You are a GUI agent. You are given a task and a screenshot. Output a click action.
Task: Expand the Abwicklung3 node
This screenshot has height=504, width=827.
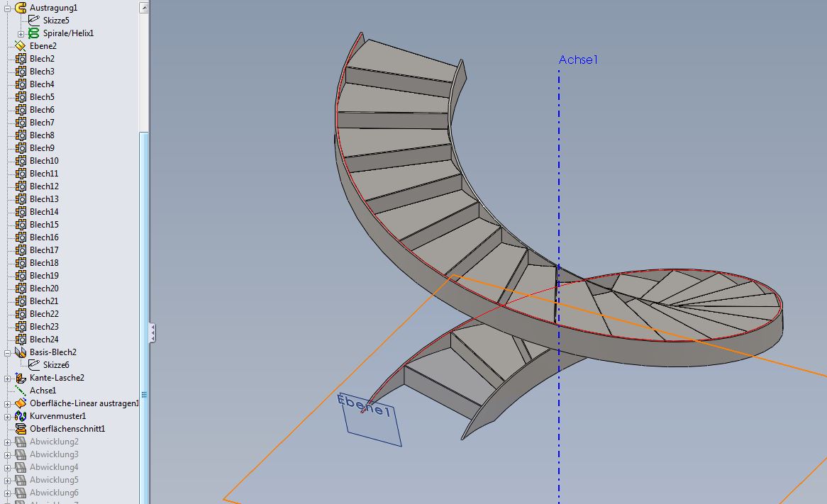(7, 455)
